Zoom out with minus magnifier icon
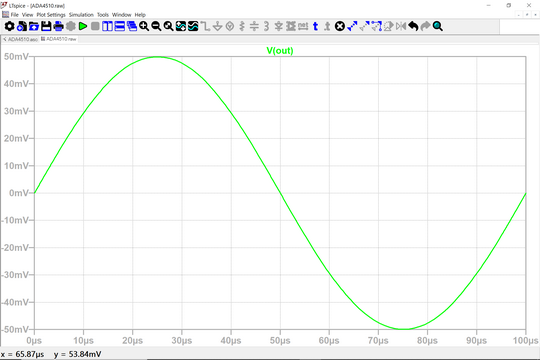Viewport: 540px width, 360px height. (156, 26)
